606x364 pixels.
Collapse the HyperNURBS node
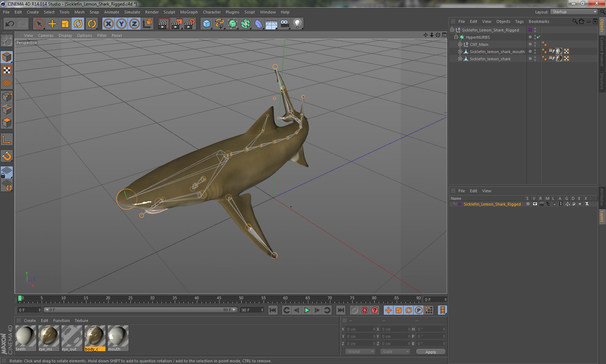point(456,37)
